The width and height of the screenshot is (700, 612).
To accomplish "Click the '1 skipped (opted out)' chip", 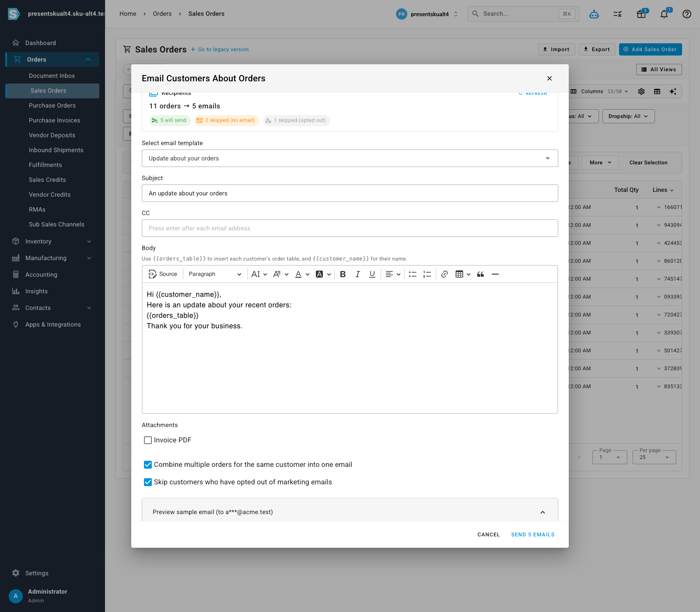I will [x=297, y=121].
